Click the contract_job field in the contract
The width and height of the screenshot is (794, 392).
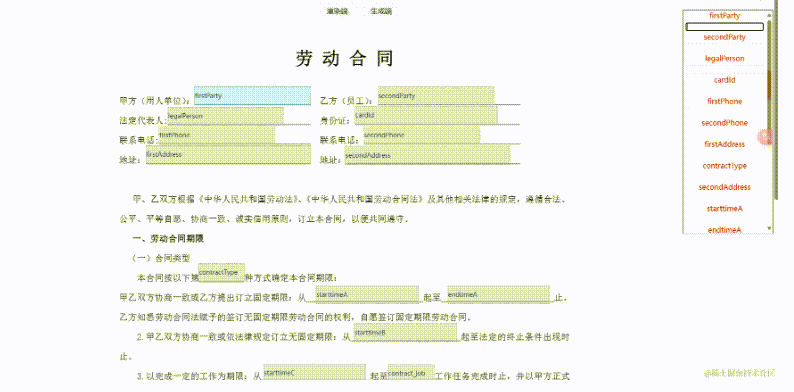[x=411, y=372]
